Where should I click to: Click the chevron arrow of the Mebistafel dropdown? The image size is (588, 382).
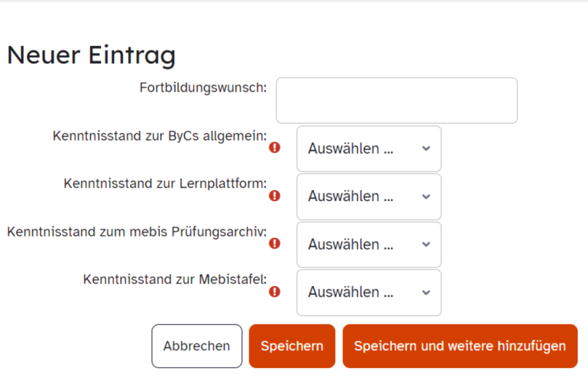coord(426,292)
